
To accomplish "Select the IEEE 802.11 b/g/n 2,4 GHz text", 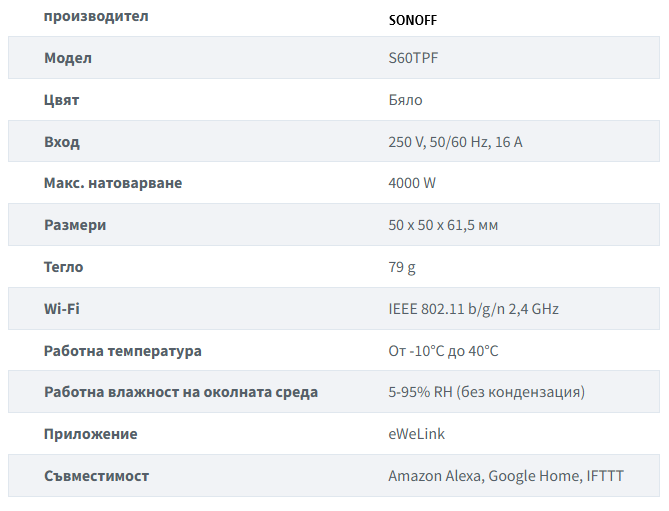I will tap(473, 309).
